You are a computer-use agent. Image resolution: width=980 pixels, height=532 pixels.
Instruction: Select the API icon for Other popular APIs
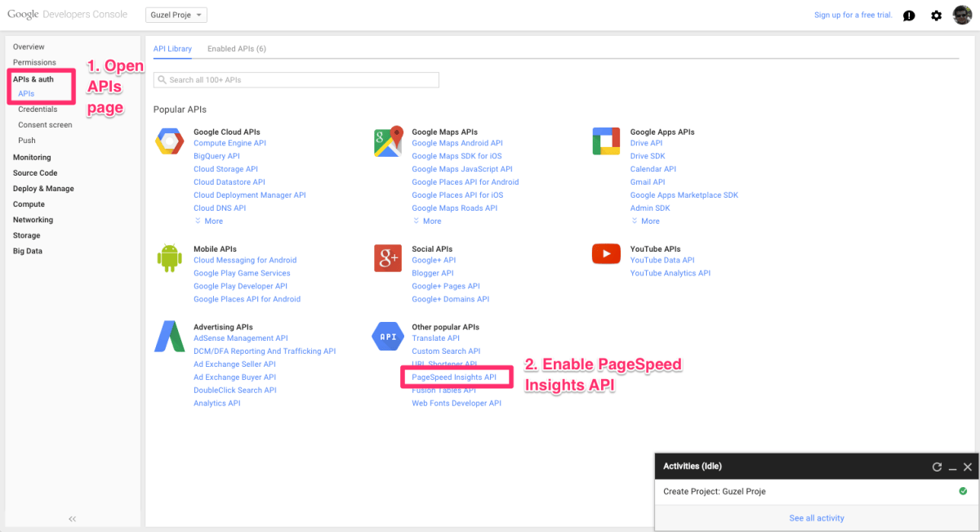coord(387,336)
